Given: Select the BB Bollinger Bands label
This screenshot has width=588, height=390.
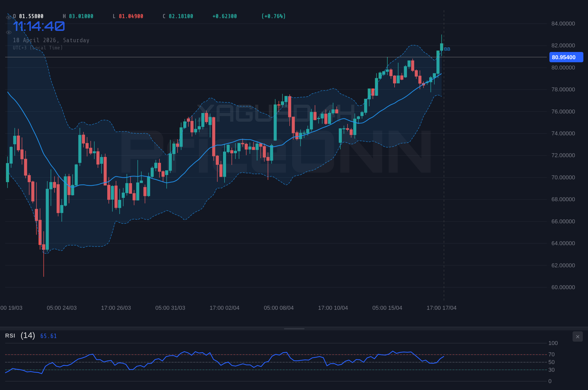Looking at the screenshot, I should pyautogui.click(x=447, y=49).
